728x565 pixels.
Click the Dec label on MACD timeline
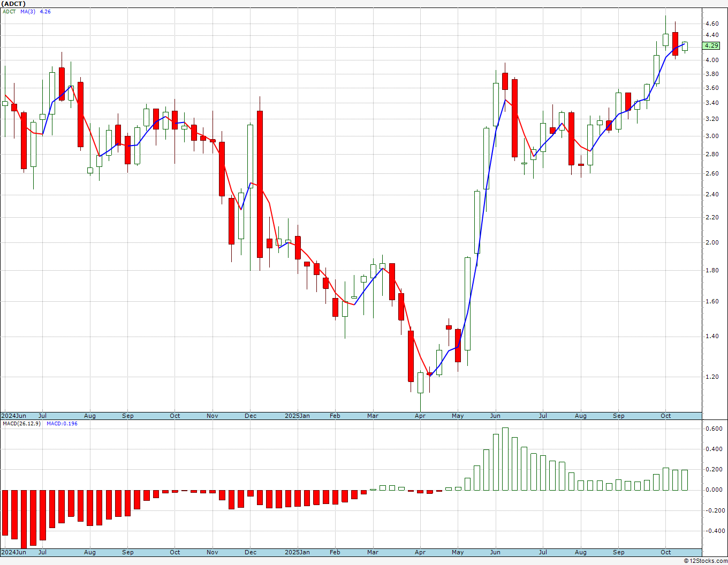point(251,552)
